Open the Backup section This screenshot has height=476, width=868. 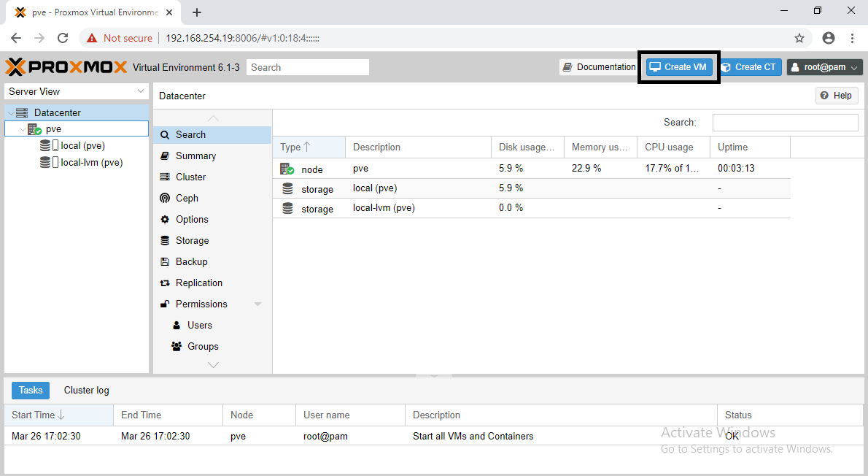point(191,261)
